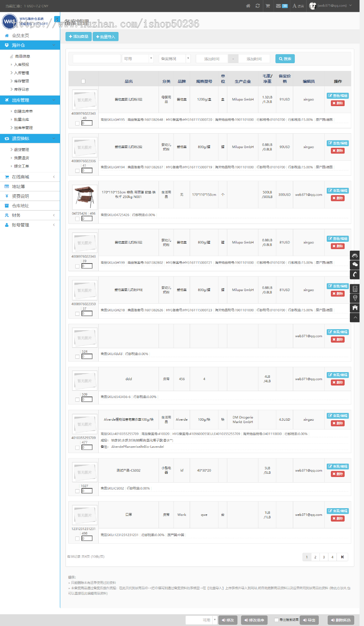Click the WMS logo in sidebar
This screenshot has height=626, width=364.
[9, 21]
